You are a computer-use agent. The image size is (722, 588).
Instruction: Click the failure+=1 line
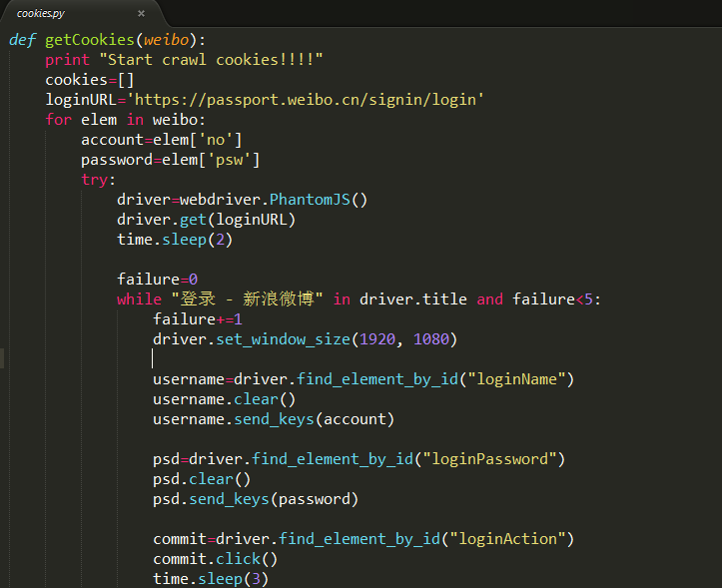pyautogui.click(x=198, y=319)
